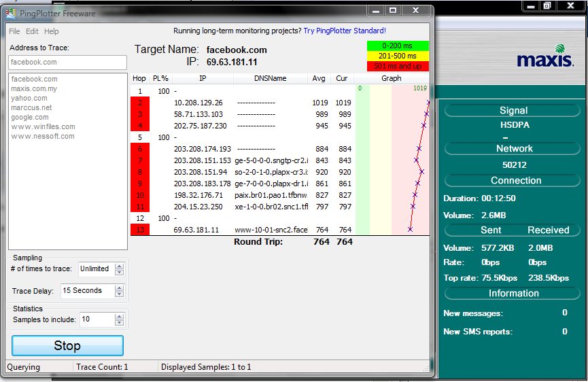Click the hop 13 latency marker in graph
This screenshot has height=382, width=588.
tap(411, 229)
